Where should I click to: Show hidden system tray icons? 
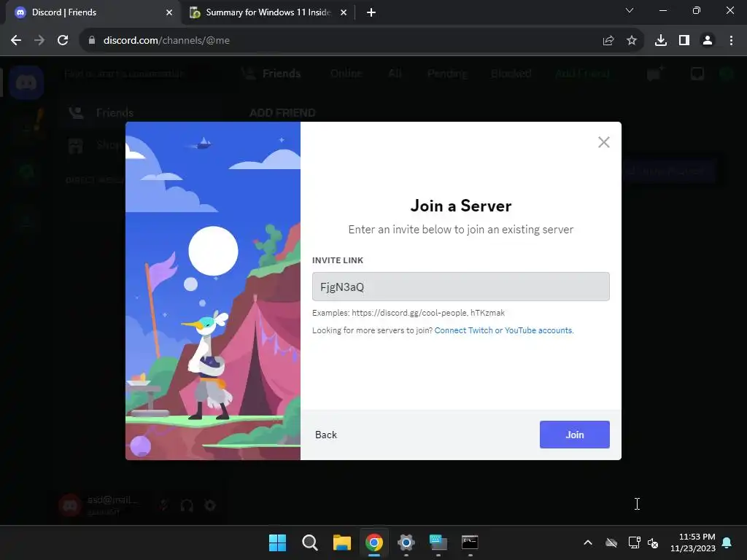pyautogui.click(x=588, y=542)
